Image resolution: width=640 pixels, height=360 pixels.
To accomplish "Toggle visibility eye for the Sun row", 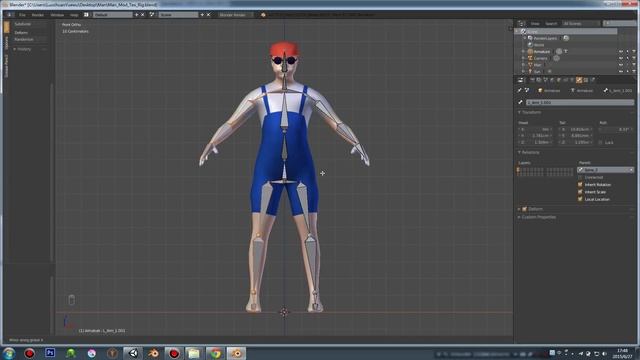I will (620, 71).
